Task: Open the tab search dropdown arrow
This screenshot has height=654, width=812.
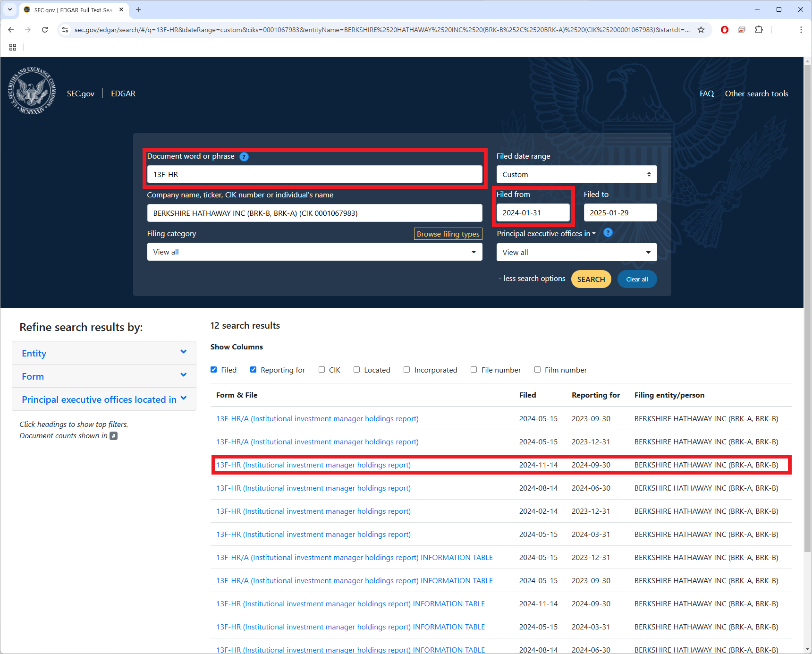Action: (9, 9)
